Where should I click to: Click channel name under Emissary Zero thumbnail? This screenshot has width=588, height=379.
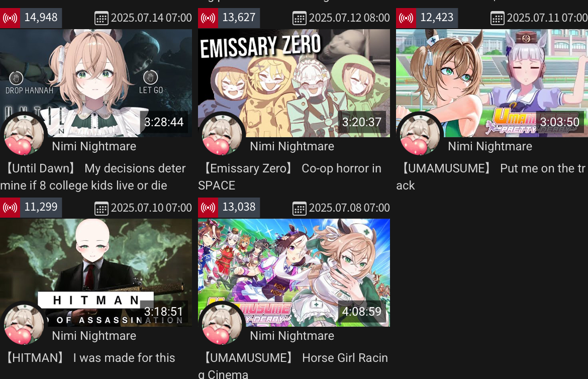point(292,146)
